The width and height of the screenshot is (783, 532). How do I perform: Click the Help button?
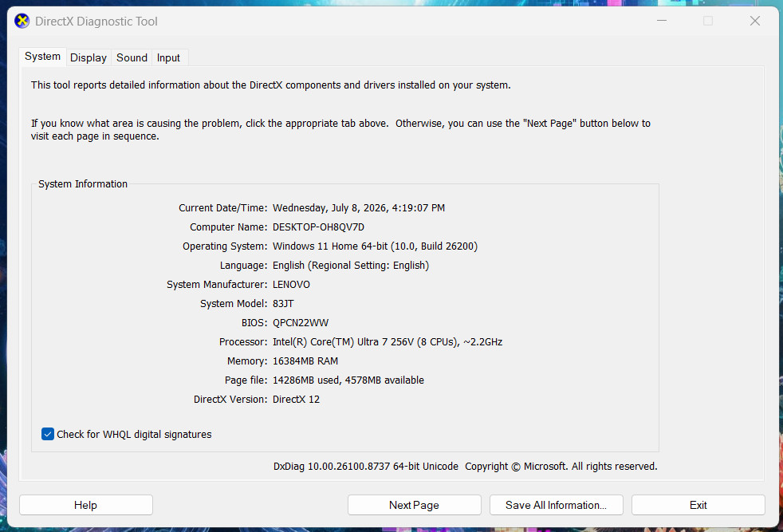point(86,505)
